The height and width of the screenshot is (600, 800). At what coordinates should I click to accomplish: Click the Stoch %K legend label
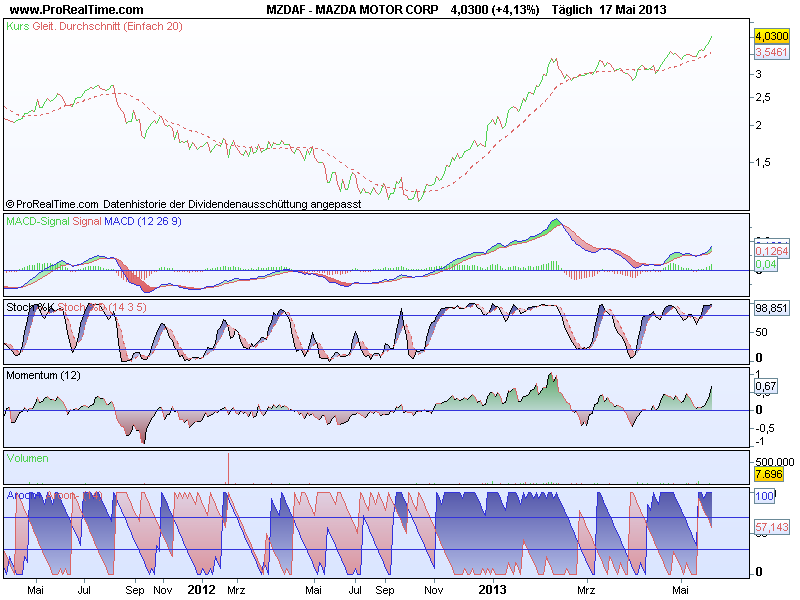point(30,307)
